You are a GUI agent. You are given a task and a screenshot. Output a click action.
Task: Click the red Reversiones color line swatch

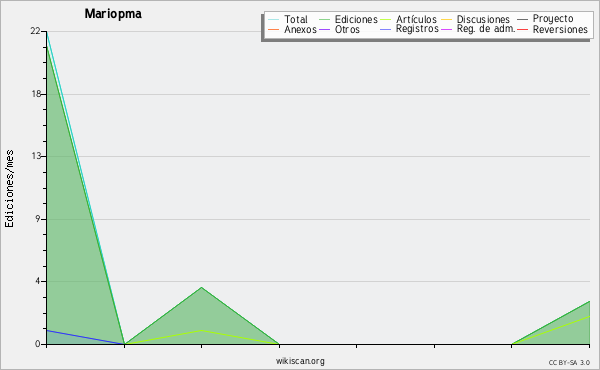(x=522, y=29)
